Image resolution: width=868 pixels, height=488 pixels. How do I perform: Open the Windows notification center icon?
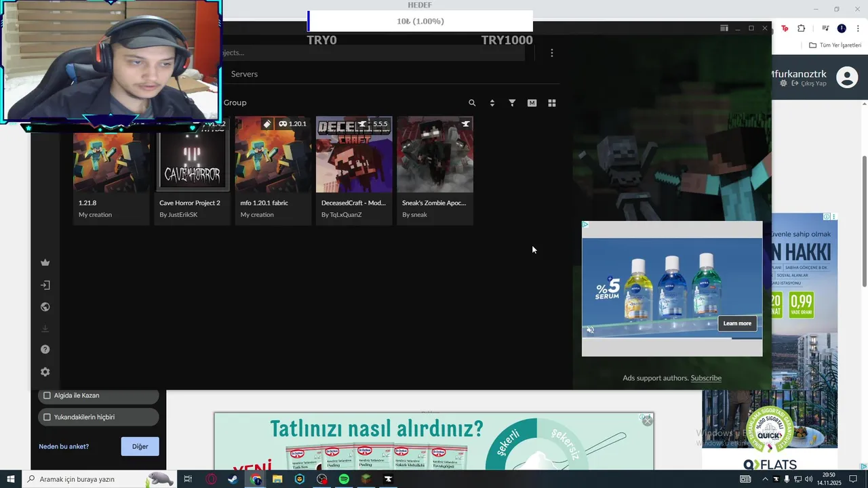(854, 479)
